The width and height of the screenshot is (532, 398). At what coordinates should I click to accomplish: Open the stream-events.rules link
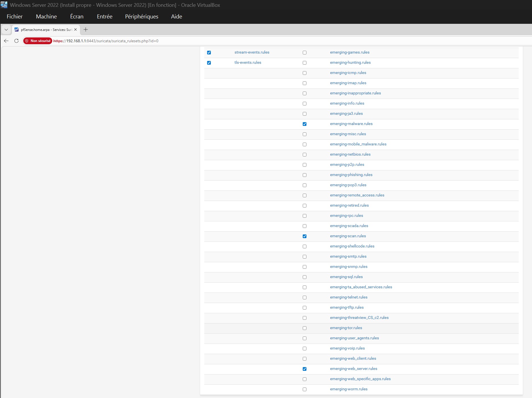(252, 52)
